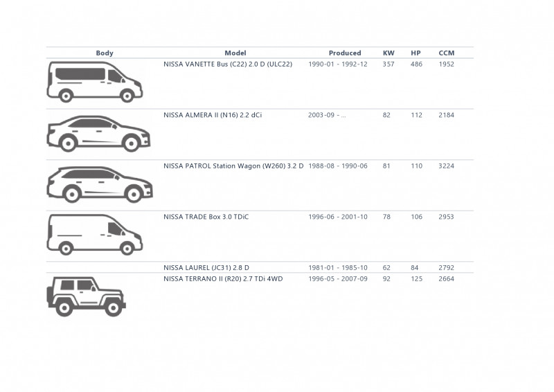Open NISSA TRADE Box 3.0 TDiC entry
This screenshot has height=392, width=554.
(206, 217)
